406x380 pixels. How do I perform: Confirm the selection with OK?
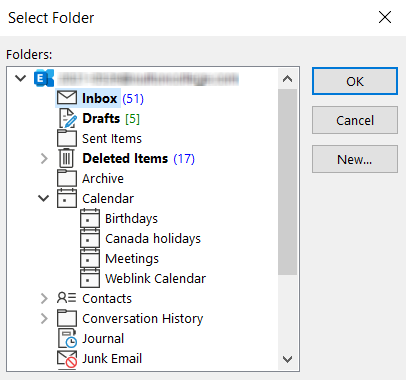(355, 81)
